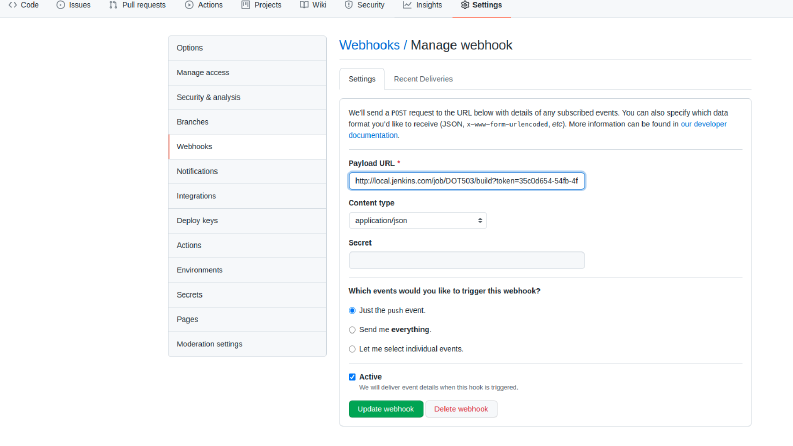Open Actions in settings sidebar
Viewport: 793px width, 446px height.
tap(247, 245)
